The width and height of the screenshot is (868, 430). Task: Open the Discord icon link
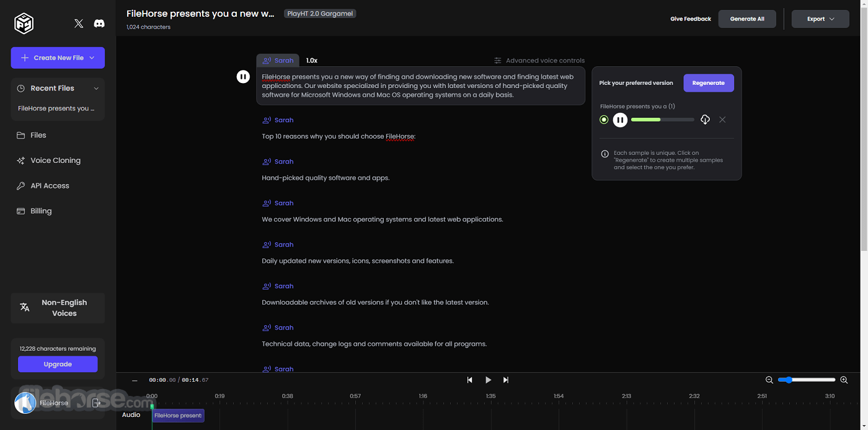(99, 24)
